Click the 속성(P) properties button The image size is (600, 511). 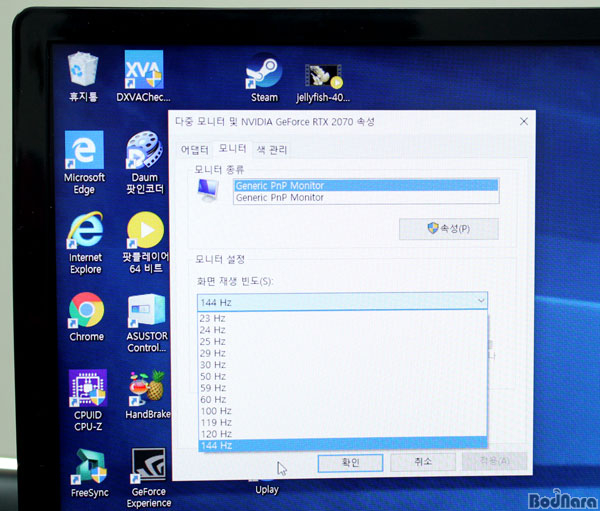[x=448, y=229]
